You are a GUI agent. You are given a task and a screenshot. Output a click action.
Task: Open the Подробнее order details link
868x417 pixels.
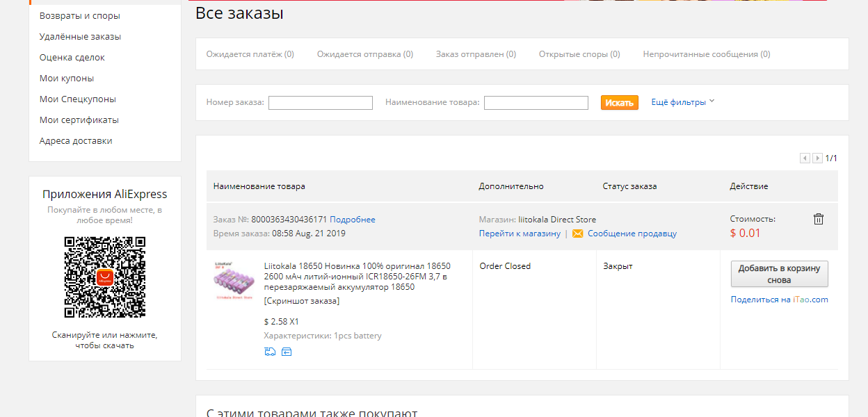click(x=353, y=220)
